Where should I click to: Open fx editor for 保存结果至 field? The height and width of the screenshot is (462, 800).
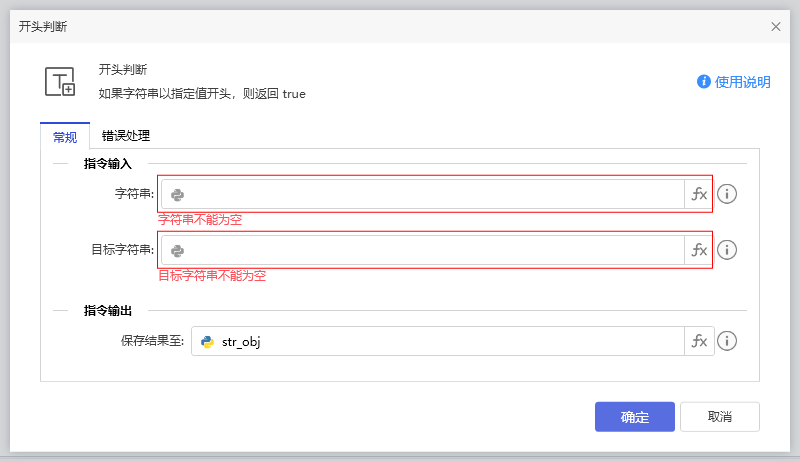coord(699,342)
